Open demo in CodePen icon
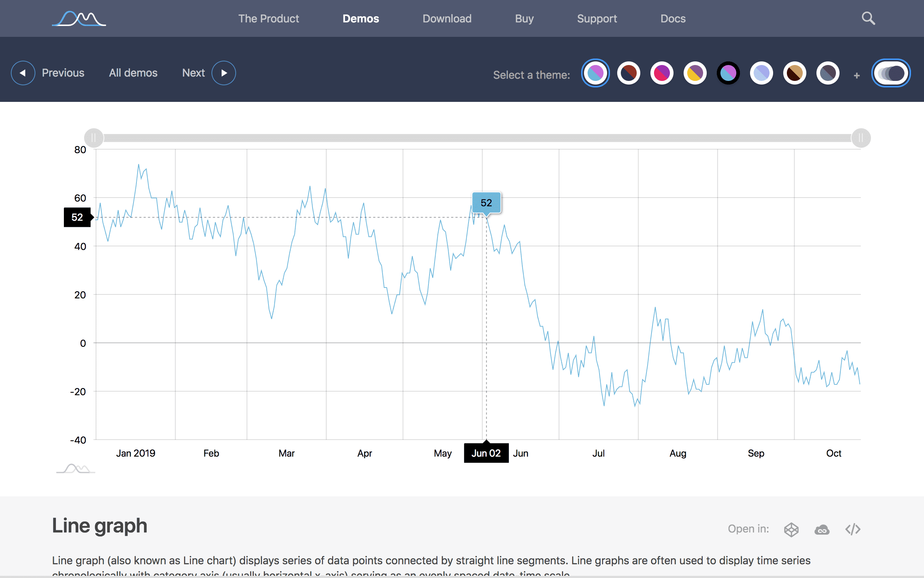Screen dimensions: 924x578 pos(791,530)
